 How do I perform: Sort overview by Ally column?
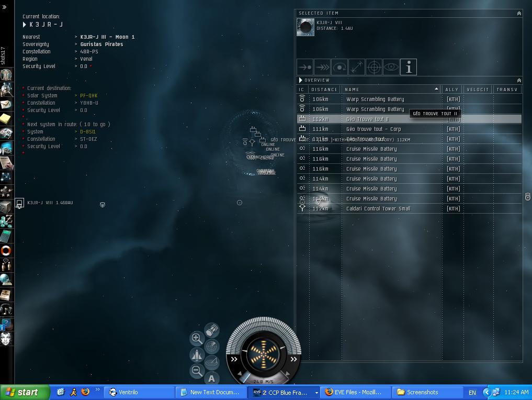pos(452,90)
